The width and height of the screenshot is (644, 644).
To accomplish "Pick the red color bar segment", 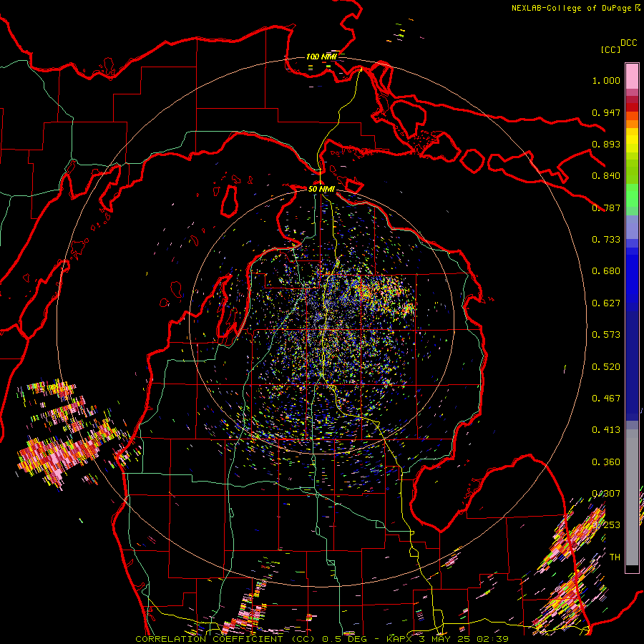I will pyautogui.click(x=632, y=107).
